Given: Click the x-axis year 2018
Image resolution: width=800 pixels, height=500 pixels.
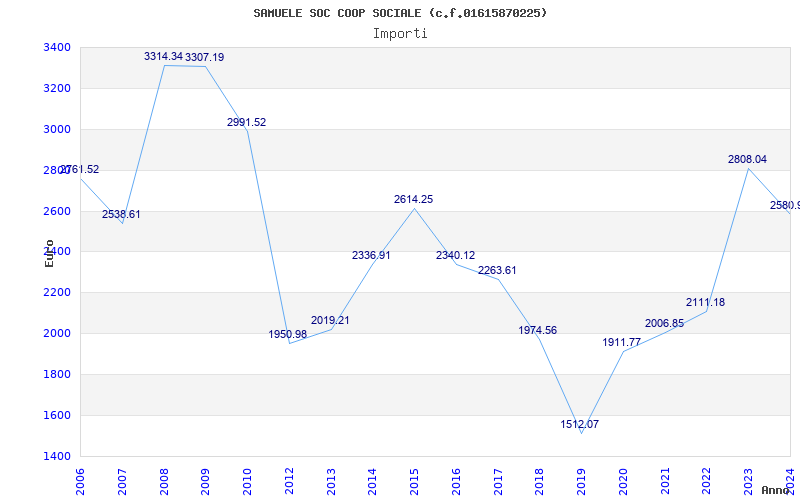Looking at the screenshot, I should click(540, 482).
